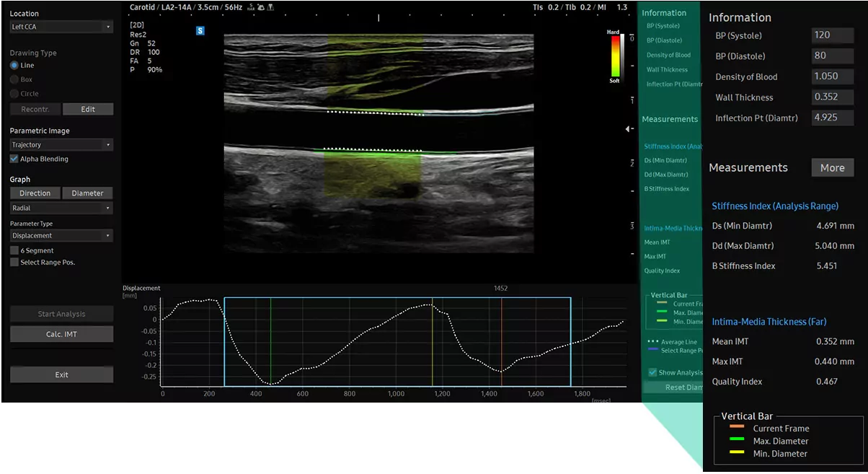Disable the Alpha Blending checkbox
This screenshot has height=474, width=868.
click(14, 159)
